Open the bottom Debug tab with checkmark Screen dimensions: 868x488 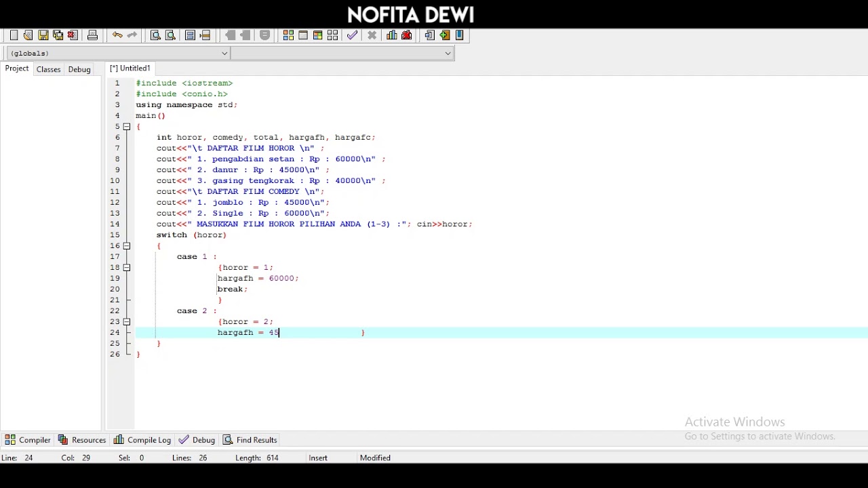[197, 440]
